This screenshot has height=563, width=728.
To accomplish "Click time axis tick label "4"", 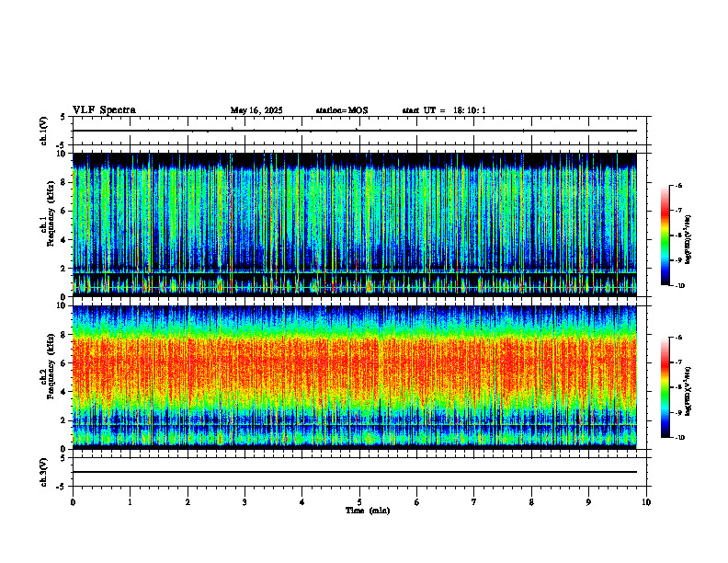I will pos(302,502).
